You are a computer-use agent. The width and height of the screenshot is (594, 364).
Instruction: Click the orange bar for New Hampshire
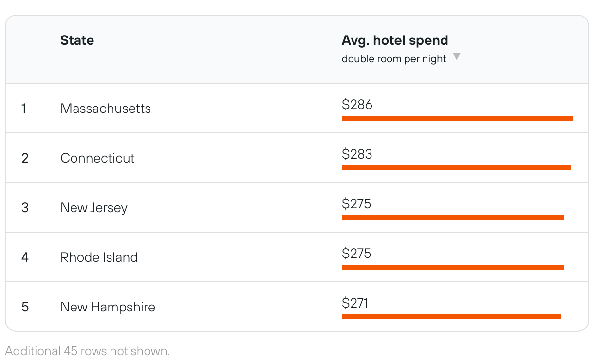(x=451, y=317)
